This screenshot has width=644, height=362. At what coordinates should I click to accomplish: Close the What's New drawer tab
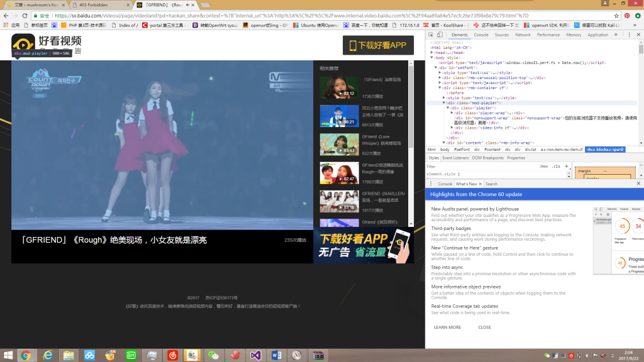point(480,184)
